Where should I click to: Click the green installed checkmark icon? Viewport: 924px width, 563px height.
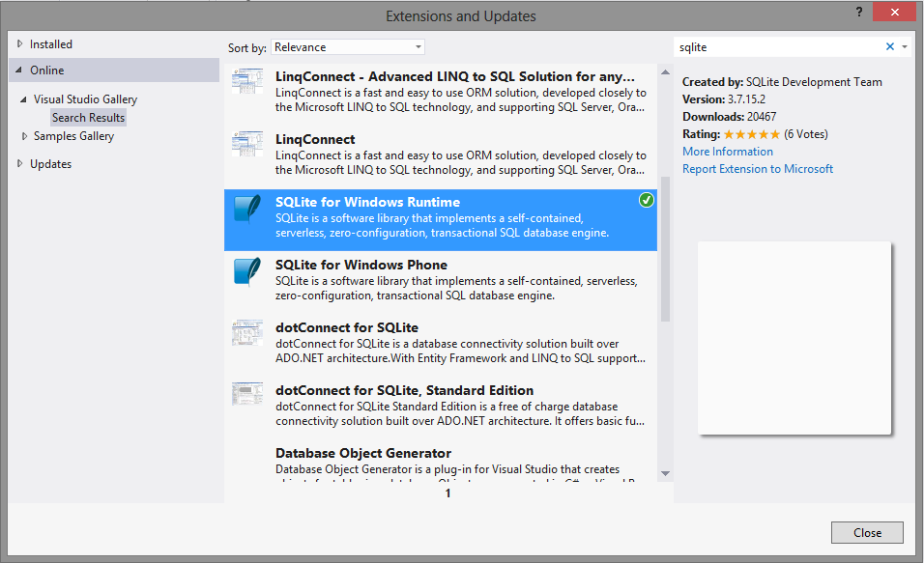[x=647, y=200]
